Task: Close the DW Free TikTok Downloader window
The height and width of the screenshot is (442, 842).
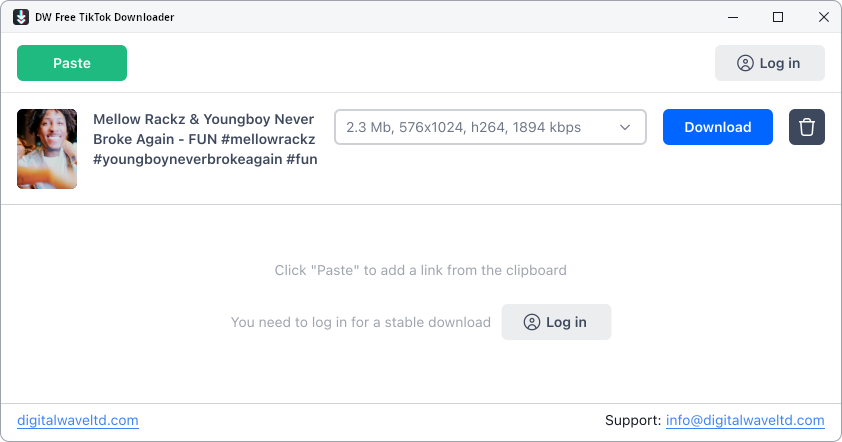Action: [x=823, y=17]
